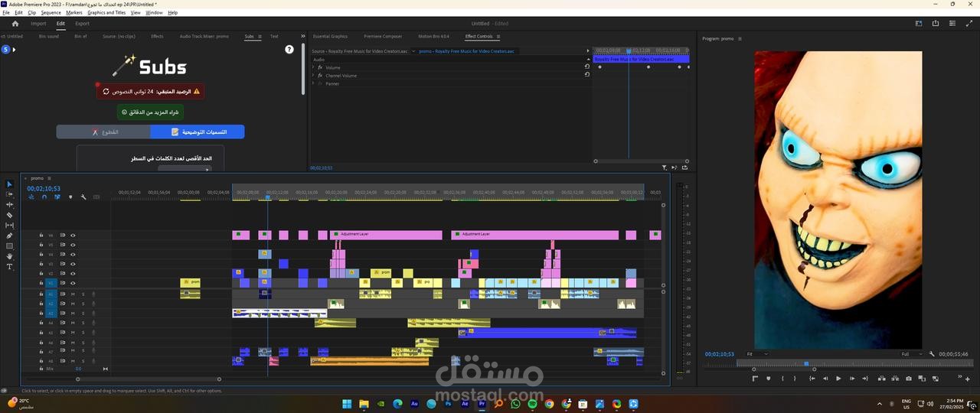Add a marker in the timeline header
This screenshot has height=413, width=980.
pyautogui.click(x=70, y=197)
